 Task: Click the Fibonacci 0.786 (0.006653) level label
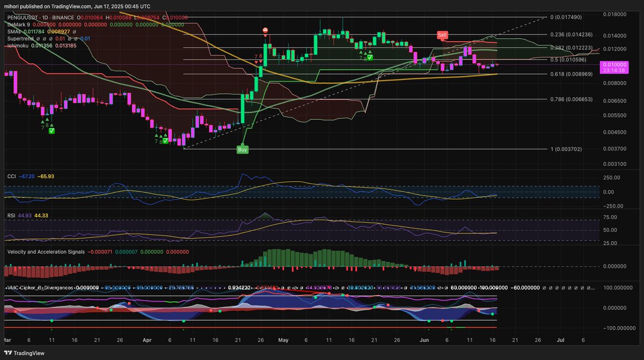tap(572, 99)
